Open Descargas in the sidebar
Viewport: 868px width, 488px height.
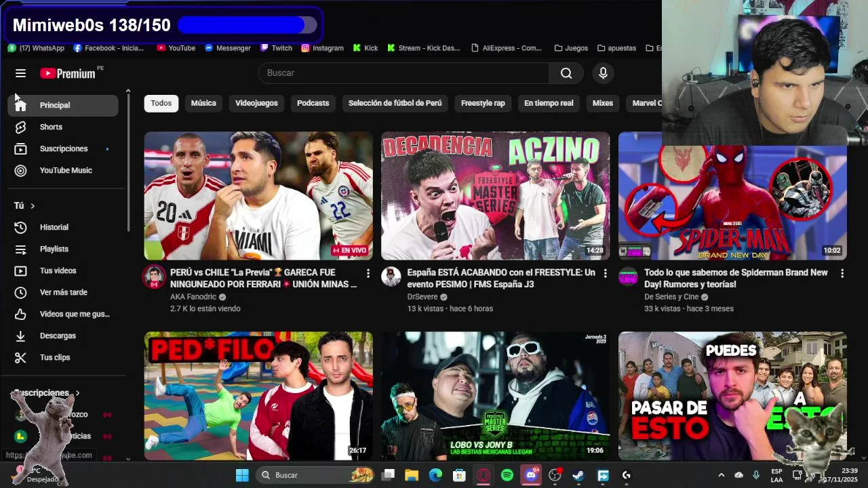click(63, 335)
